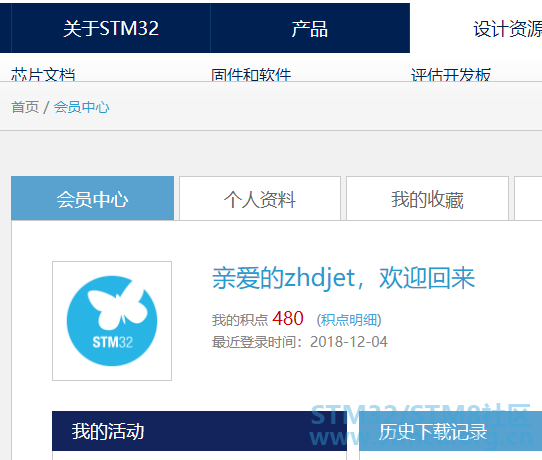Switch to the 个人资料 tab
This screenshot has width=542, height=460.
(260, 198)
